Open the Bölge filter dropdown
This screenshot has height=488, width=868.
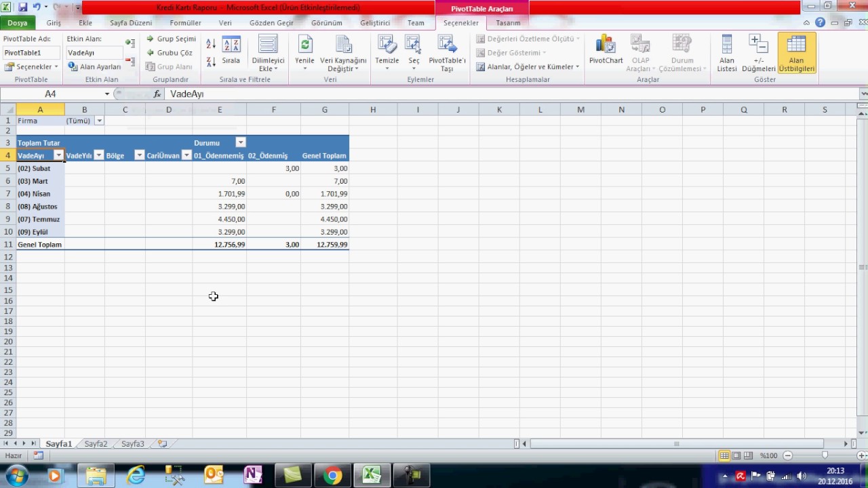[x=140, y=155]
